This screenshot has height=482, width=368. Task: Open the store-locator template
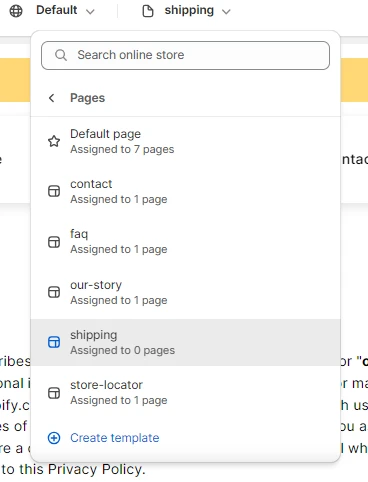185,393
